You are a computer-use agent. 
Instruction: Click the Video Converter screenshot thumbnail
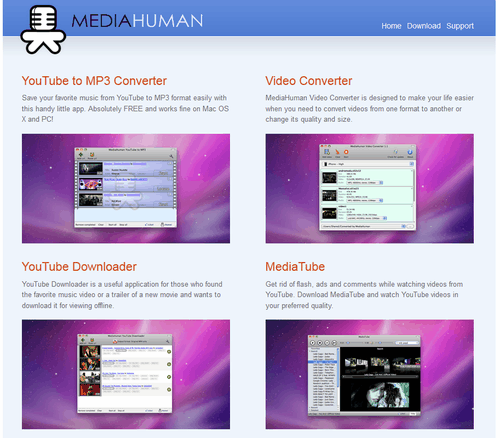370,188
